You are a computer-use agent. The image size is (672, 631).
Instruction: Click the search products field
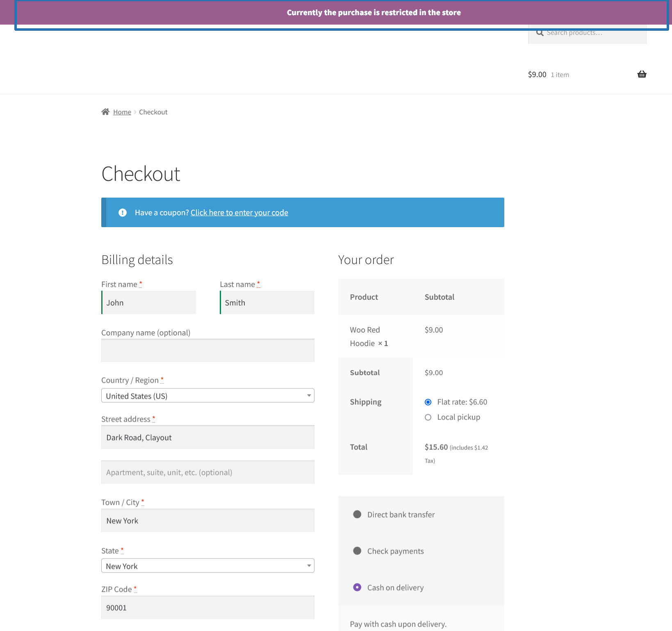pos(586,32)
